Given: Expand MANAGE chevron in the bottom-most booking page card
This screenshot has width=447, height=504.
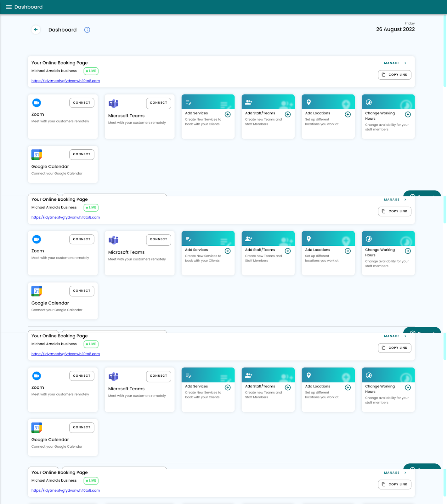Looking at the screenshot, I should pos(405,473).
